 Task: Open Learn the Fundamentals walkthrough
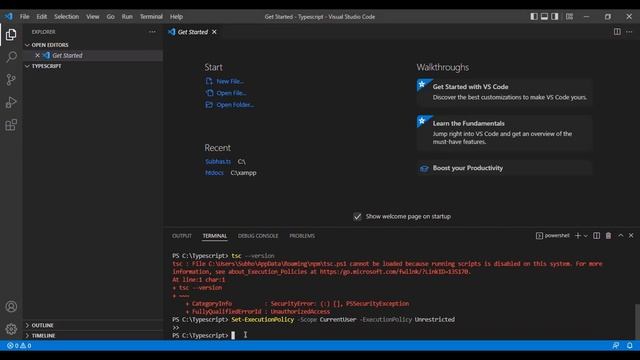pos(504,133)
